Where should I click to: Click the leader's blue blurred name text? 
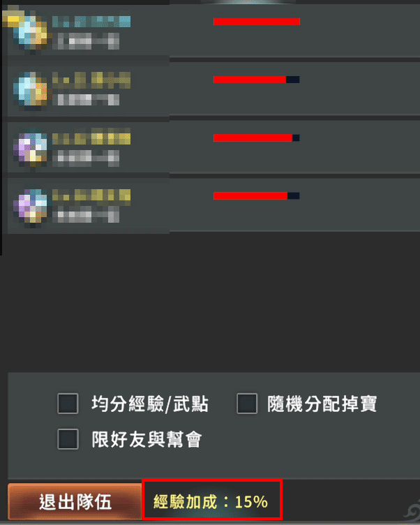pyautogui.click(x=91, y=22)
